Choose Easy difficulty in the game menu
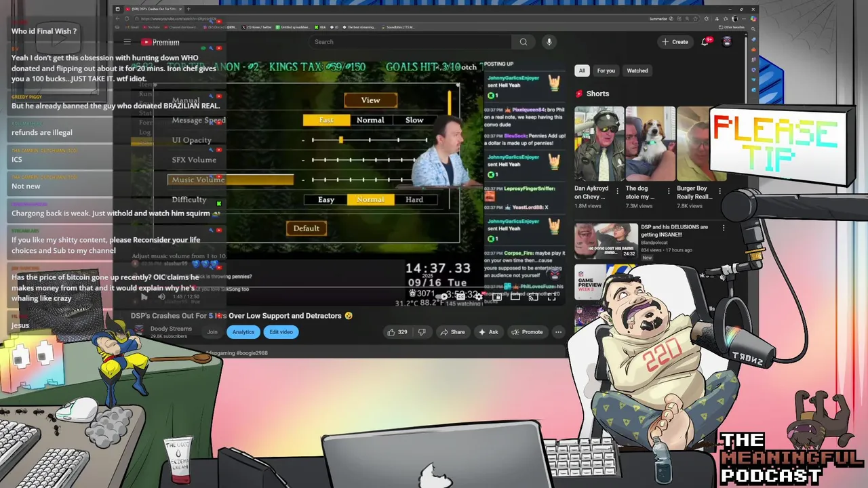 click(326, 199)
